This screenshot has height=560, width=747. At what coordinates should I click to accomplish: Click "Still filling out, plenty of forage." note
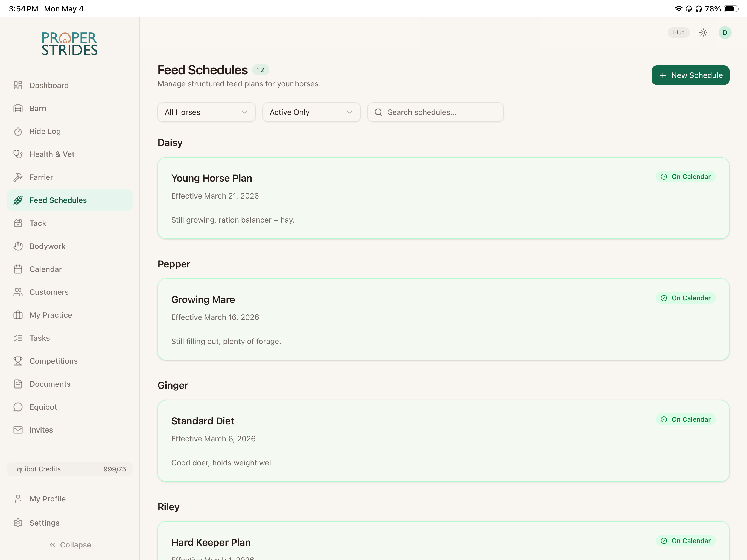tap(226, 342)
